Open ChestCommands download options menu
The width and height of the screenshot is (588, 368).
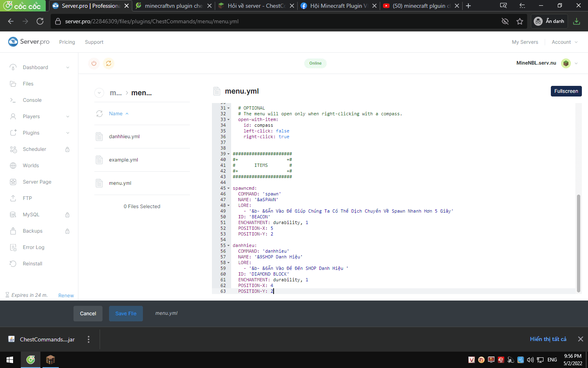point(89,339)
